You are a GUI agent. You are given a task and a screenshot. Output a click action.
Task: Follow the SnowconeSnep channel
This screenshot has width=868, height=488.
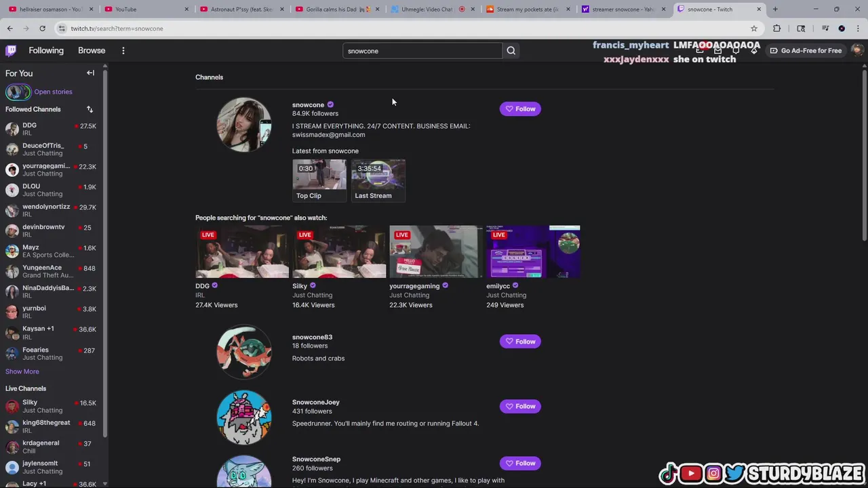520,464
